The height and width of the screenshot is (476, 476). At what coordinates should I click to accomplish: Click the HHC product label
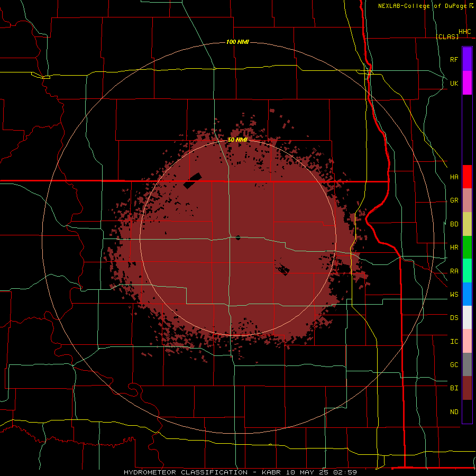pyautogui.click(x=465, y=32)
